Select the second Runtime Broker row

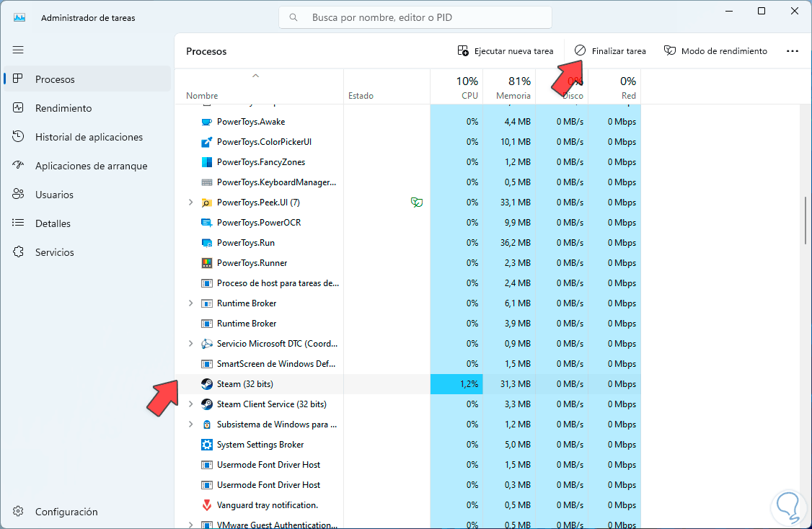click(x=408, y=324)
